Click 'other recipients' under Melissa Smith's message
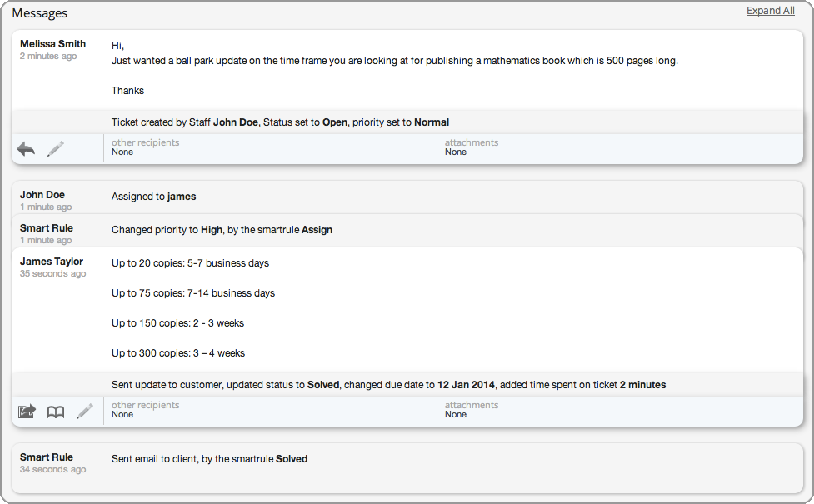This screenshot has width=814, height=504. click(145, 142)
